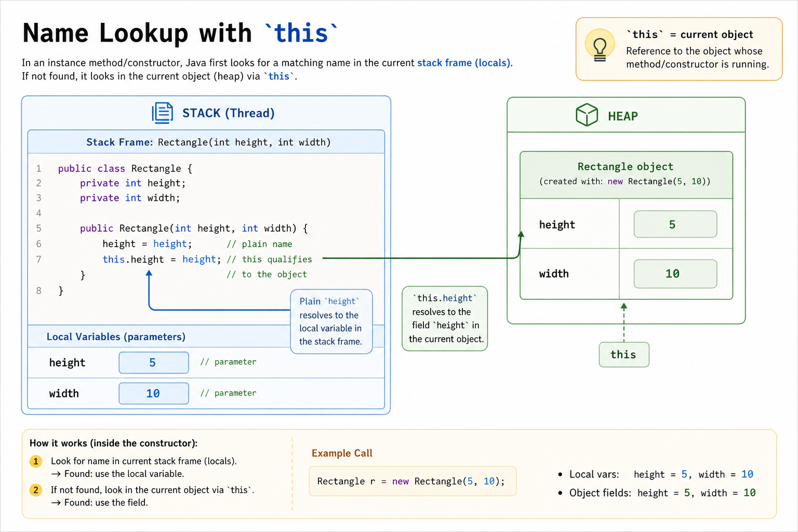Click the "// plain name" code comment
Screen dimensions: 798x532
[x=259, y=244]
